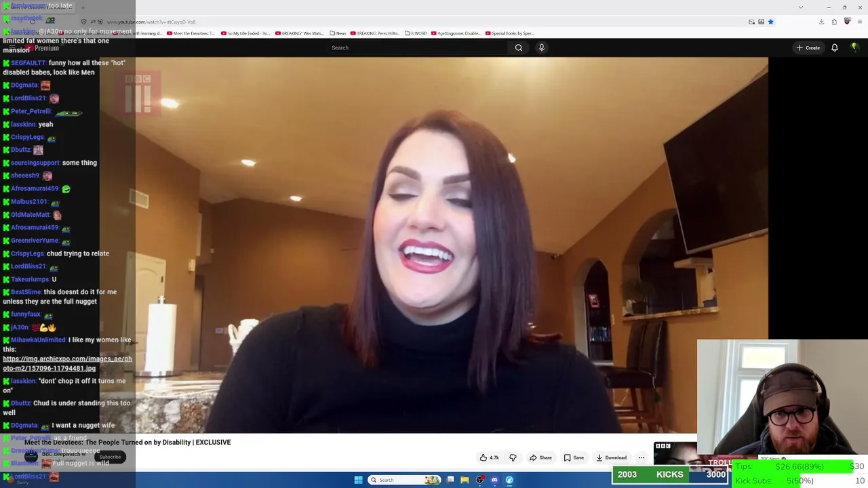Image resolution: width=868 pixels, height=488 pixels.
Task: Open the "News" bookmarks folder
Action: pos(338,33)
